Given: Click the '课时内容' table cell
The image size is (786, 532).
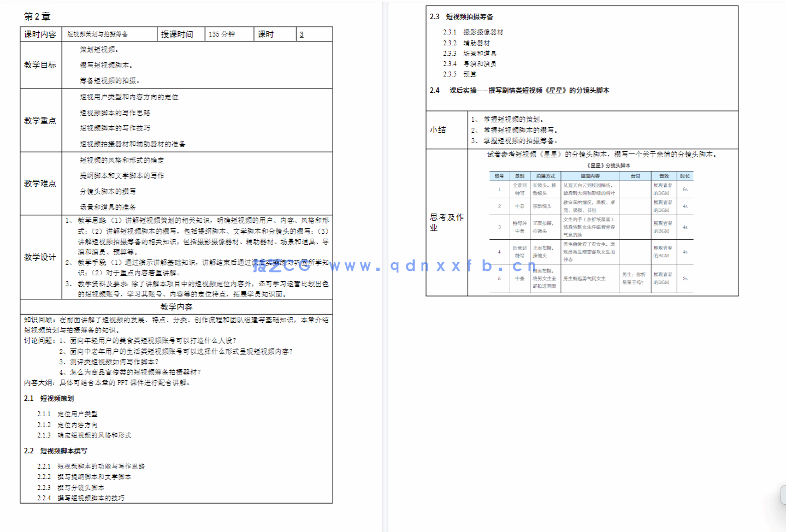Looking at the screenshot, I should (x=40, y=34).
